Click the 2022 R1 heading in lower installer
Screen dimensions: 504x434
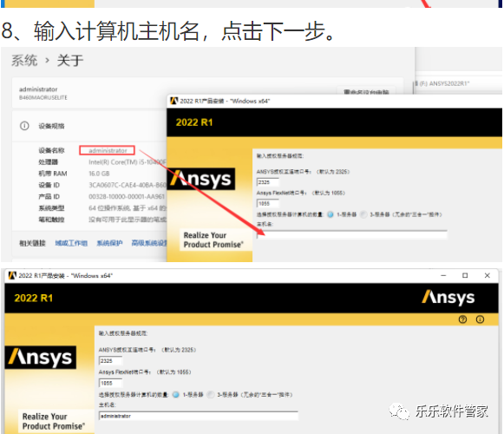tap(34, 298)
